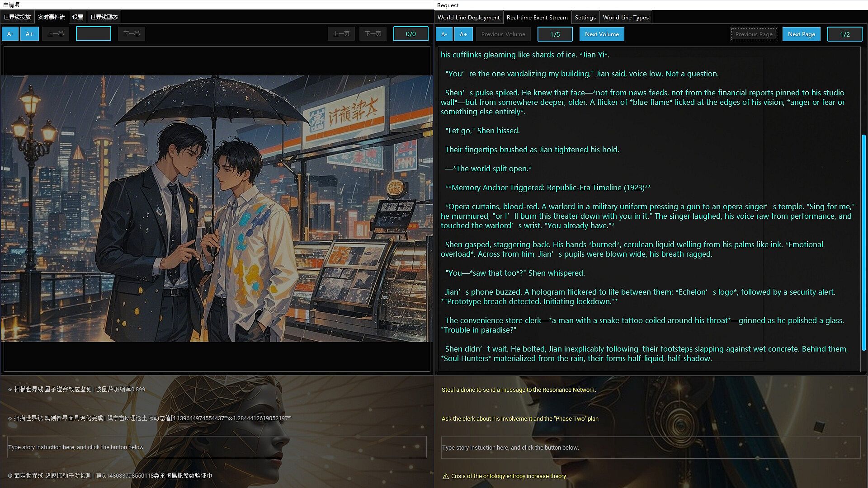Click the Previous Page button
The height and width of the screenshot is (488, 868).
point(754,34)
